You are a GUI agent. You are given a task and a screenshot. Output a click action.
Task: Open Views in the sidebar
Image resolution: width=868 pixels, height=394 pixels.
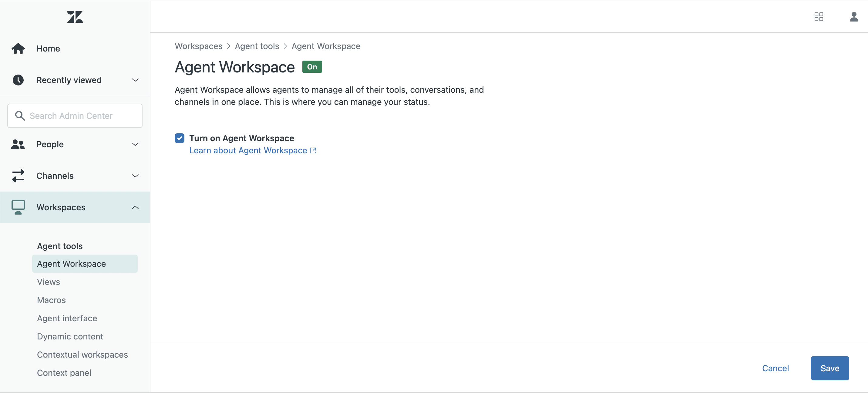click(49, 282)
